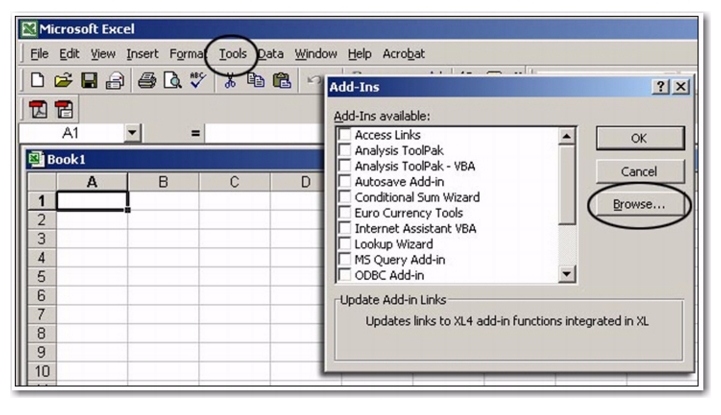721x415 pixels.
Task: Click the add-ins list scroll up arrow
Action: (x=566, y=136)
